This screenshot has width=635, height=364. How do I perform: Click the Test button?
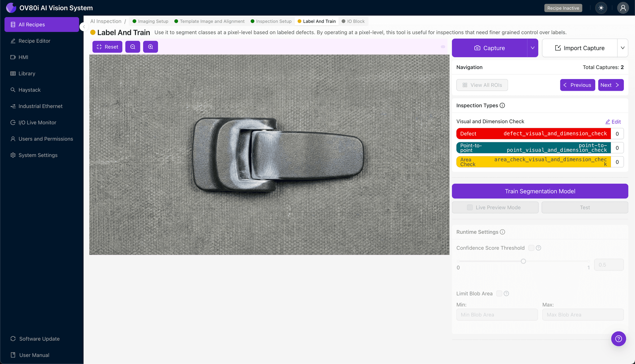point(585,208)
